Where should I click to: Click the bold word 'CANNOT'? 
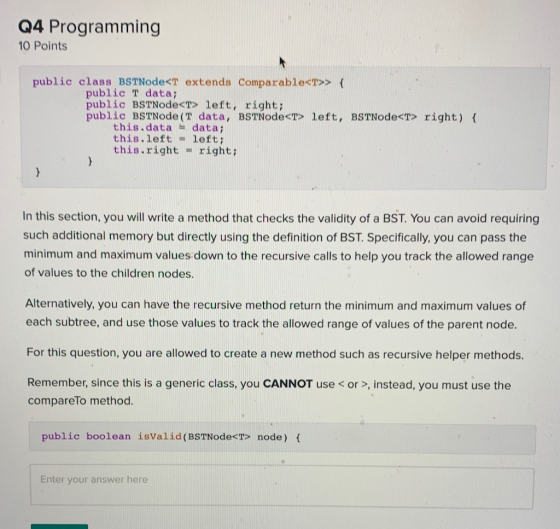pos(288,384)
